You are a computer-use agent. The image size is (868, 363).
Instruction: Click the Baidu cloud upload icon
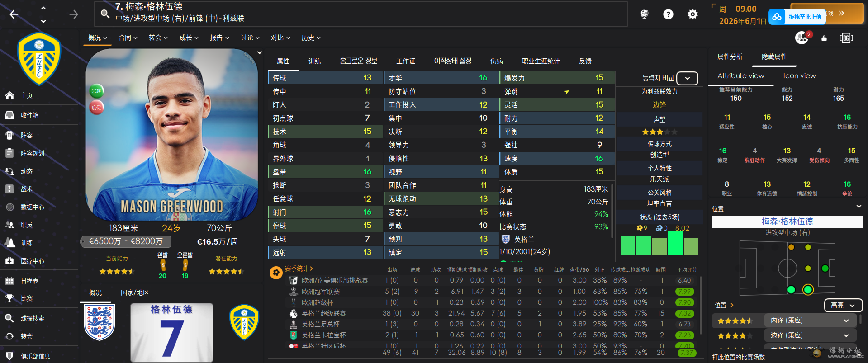(x=777, y=17)
